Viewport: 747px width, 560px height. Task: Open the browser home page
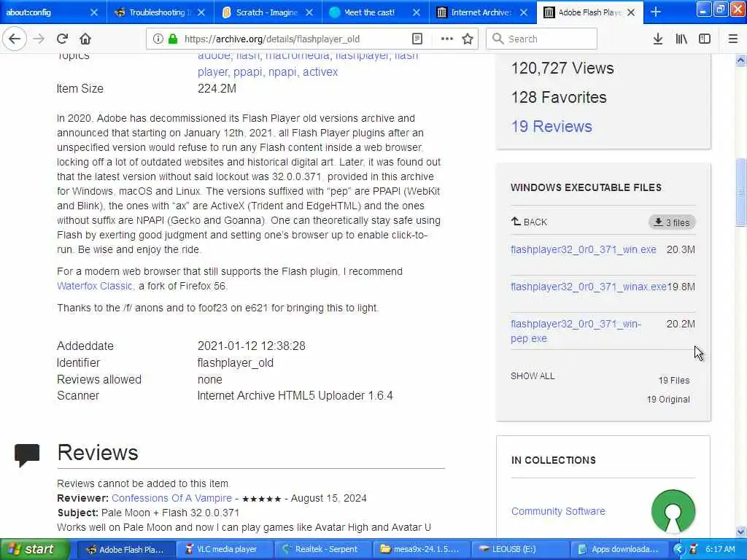coord(85,39)
